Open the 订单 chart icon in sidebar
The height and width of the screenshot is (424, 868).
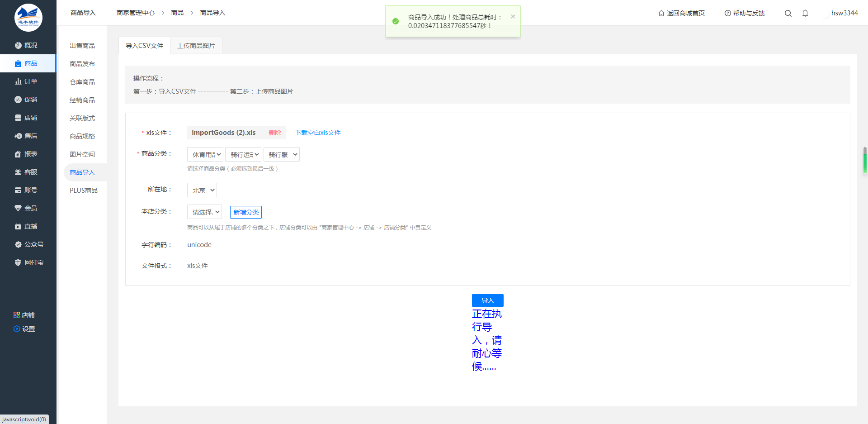pos(18,81)
